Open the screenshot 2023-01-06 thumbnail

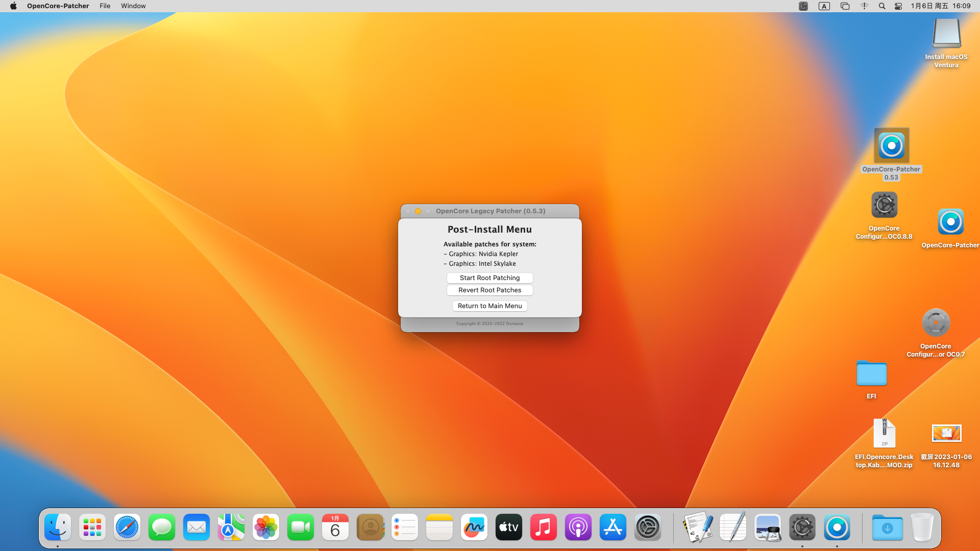click(x=946, y=433)
